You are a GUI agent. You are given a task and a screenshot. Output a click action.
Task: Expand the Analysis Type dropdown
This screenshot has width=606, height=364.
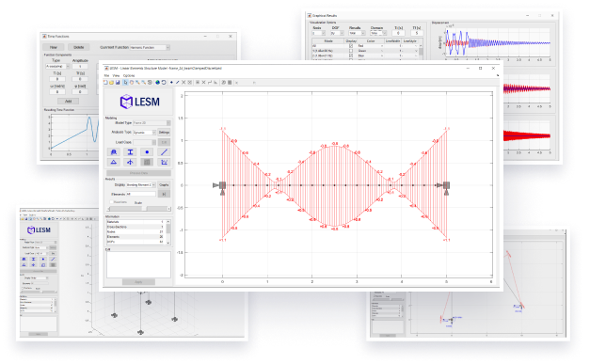click(x=145, y=133)
